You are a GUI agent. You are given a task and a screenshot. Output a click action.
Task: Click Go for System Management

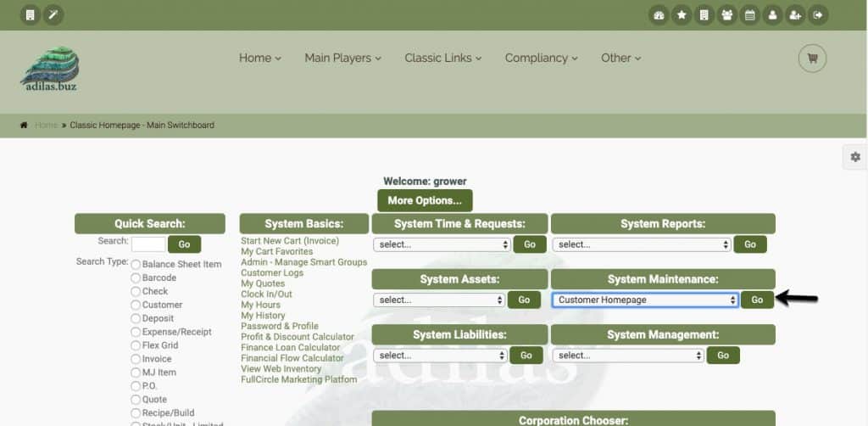click(x=723, y=355)
